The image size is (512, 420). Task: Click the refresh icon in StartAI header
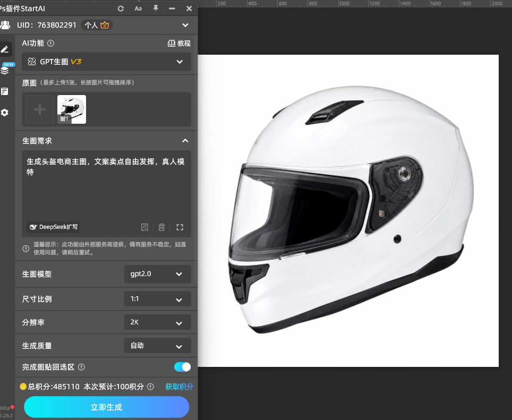(121, 9)
